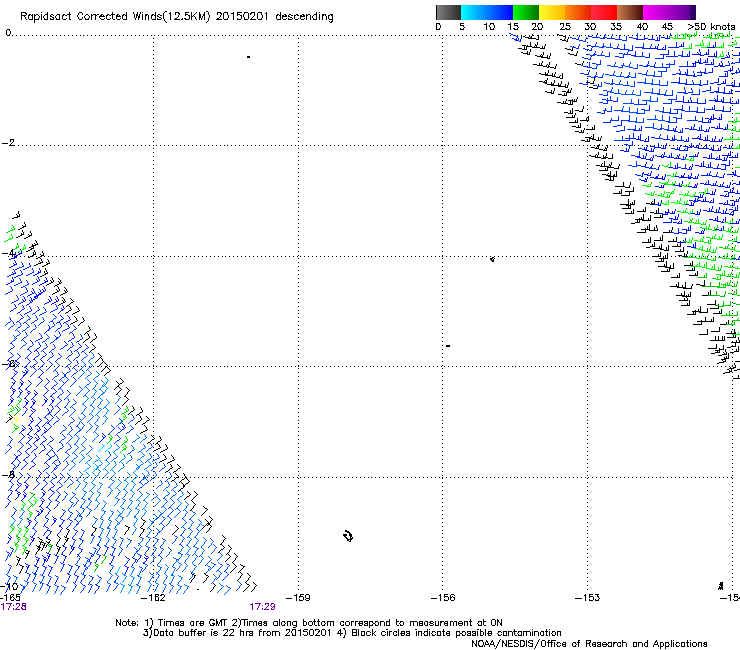740x650 pixels.
Task: Click the 'Rapidscat Corrected Winds(12.5KM)' title
Action: point(115,17)
